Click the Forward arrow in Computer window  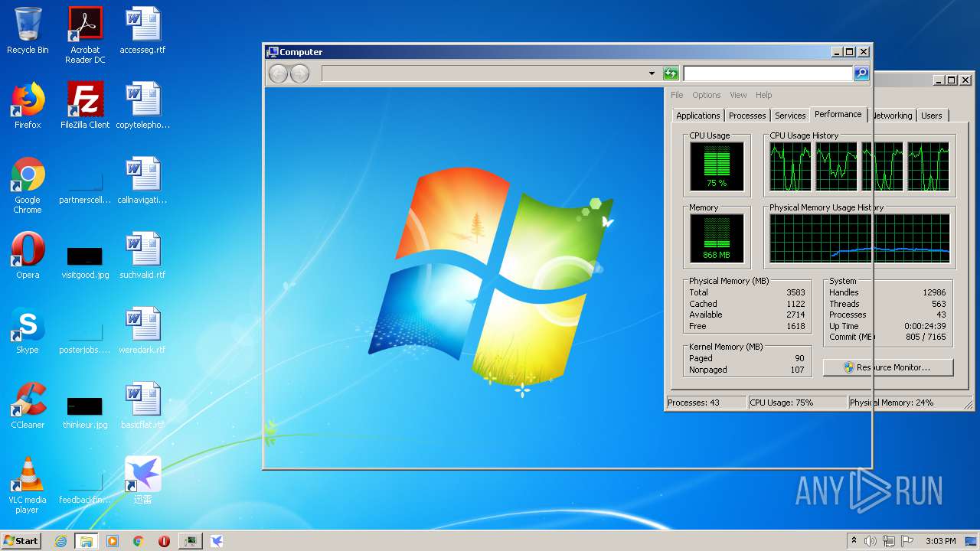[299, 73]
